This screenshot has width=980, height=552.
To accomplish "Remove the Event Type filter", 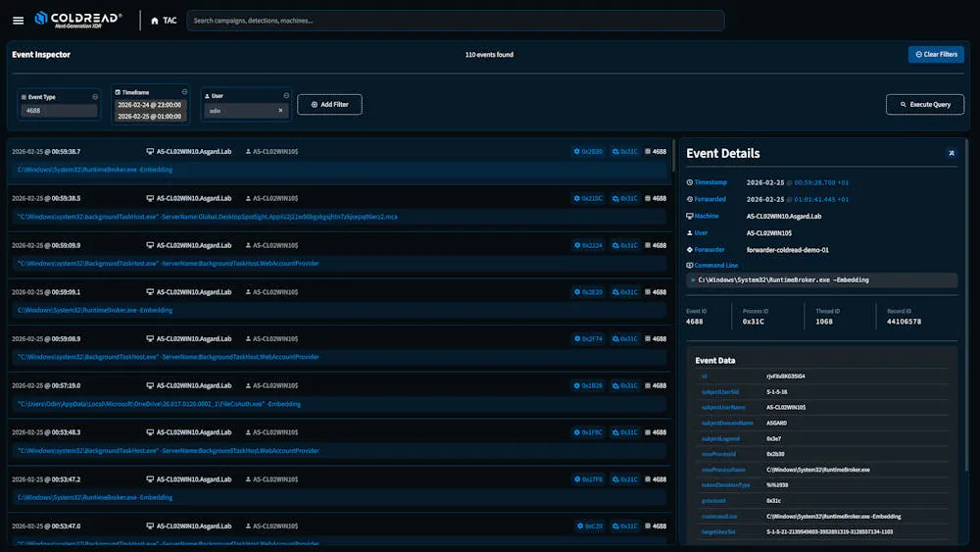I will pos(95,97).
